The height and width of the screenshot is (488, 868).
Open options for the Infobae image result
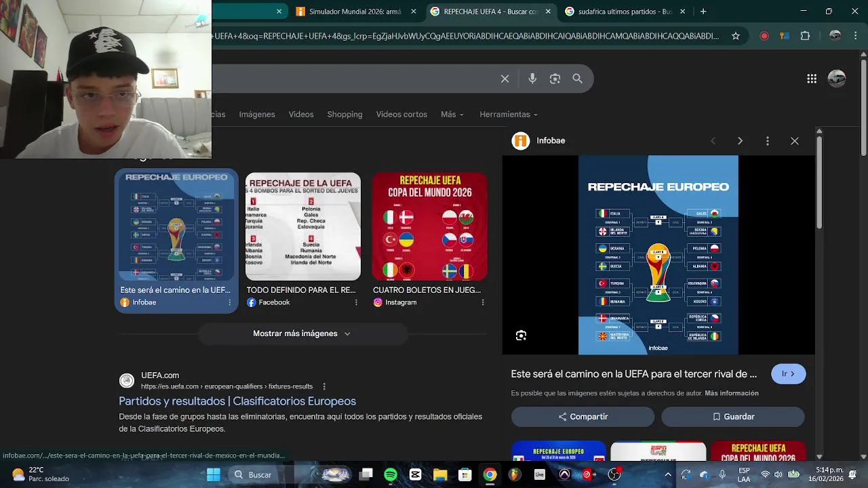229,302
